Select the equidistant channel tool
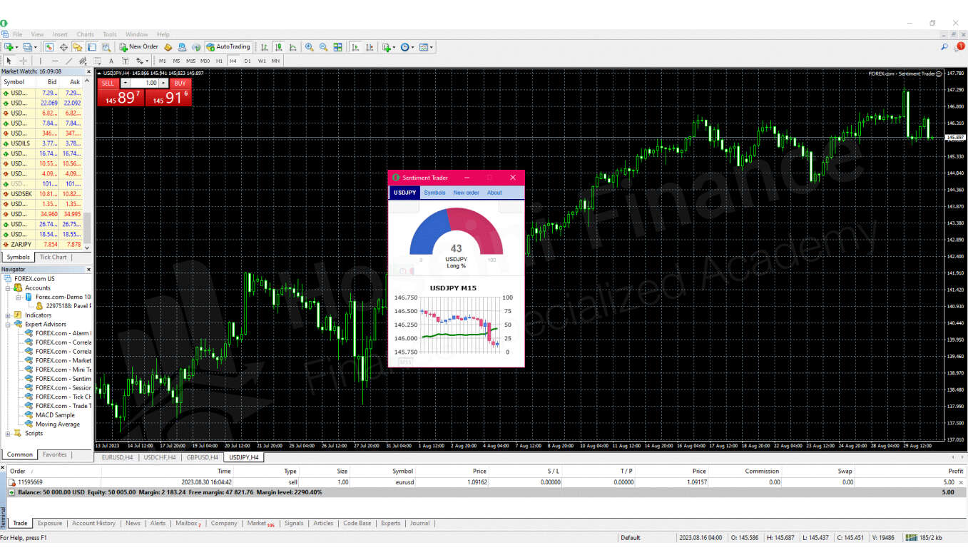The height and width of the screenshot is (560, 968). [x=83, y=61]
